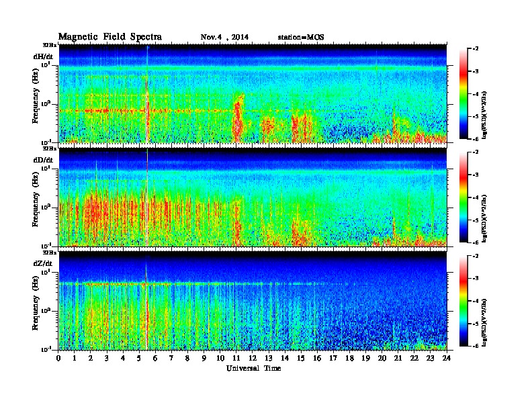Click the 'Magnetic Field Spectra' title
532x411 pixels.
pyautogui.click(x=110, y=37)
